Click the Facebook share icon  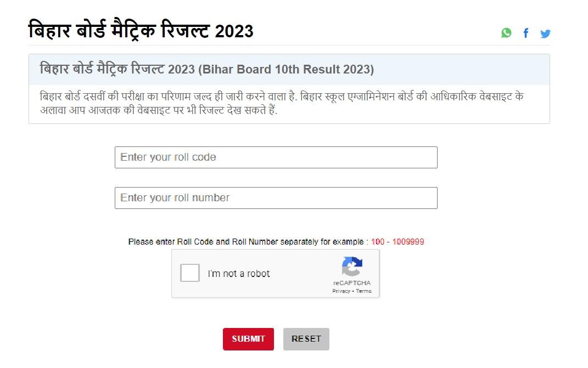click(525, 33)
